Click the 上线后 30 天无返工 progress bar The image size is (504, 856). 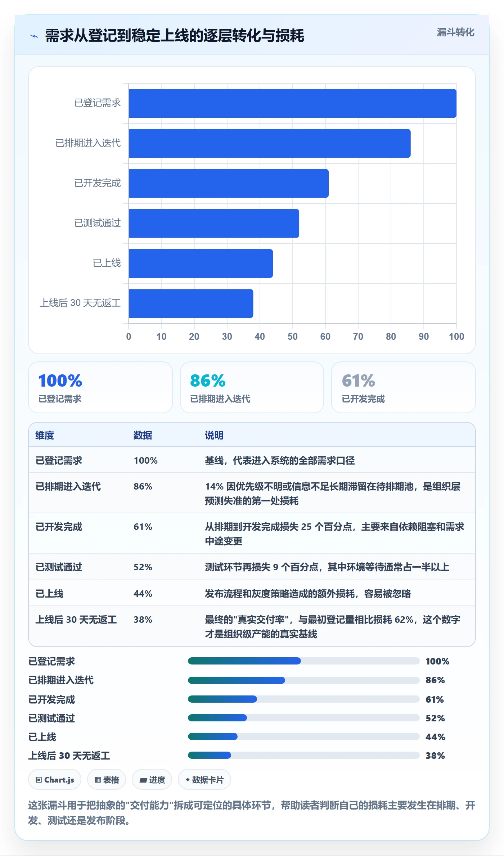click(x=304, y=755)
